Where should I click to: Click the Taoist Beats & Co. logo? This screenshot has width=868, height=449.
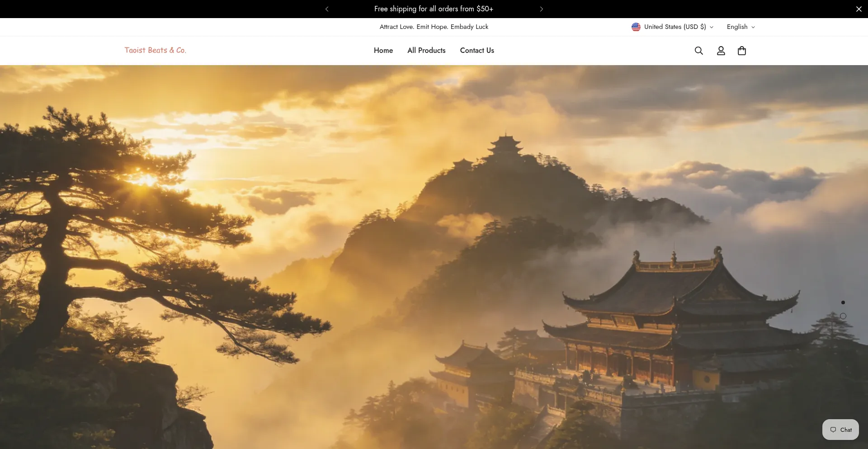(x=155, y=50)
